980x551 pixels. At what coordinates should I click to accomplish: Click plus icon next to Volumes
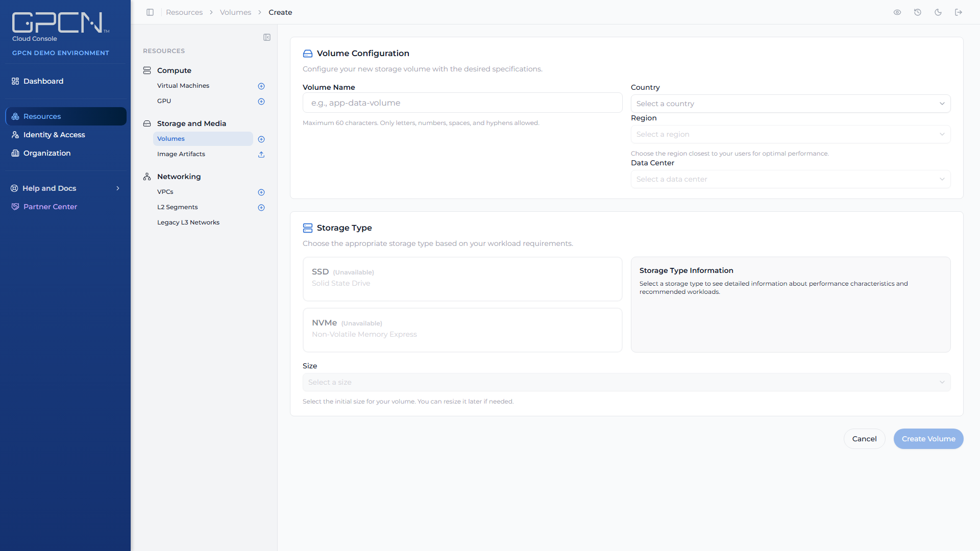click(261, 139)
